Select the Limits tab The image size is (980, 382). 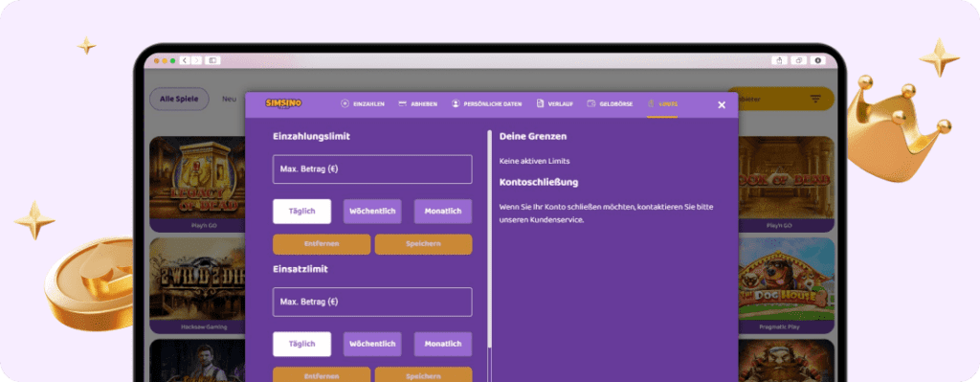pyautogui.click(x=662, y=103)
